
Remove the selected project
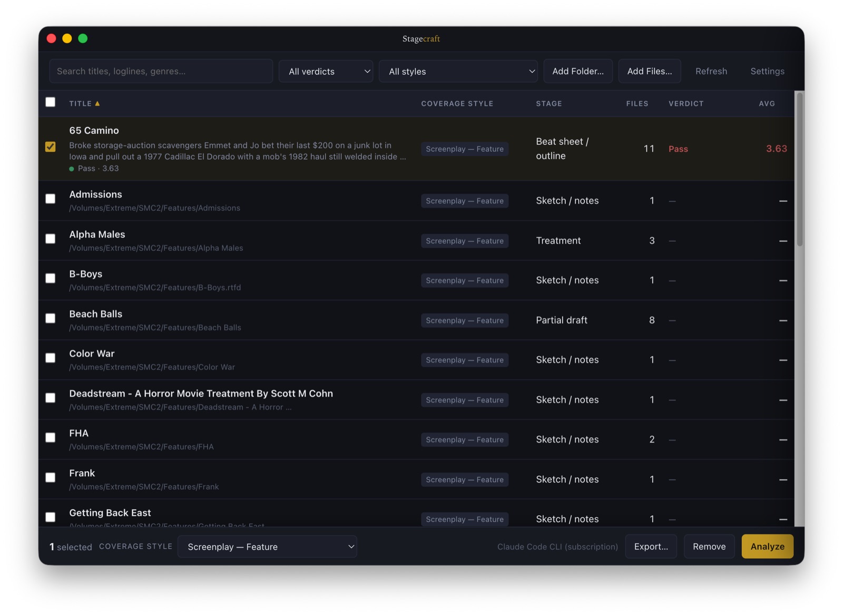(x=709, y=546)
